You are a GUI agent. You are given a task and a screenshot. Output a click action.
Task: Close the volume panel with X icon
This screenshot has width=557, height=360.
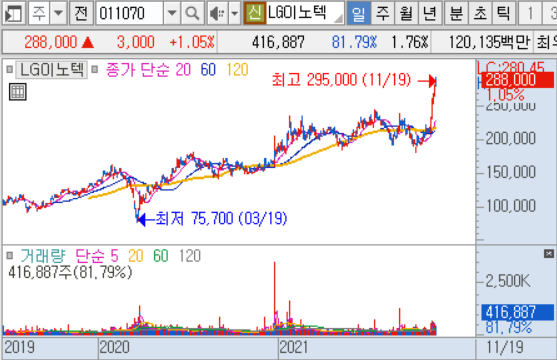548,254
